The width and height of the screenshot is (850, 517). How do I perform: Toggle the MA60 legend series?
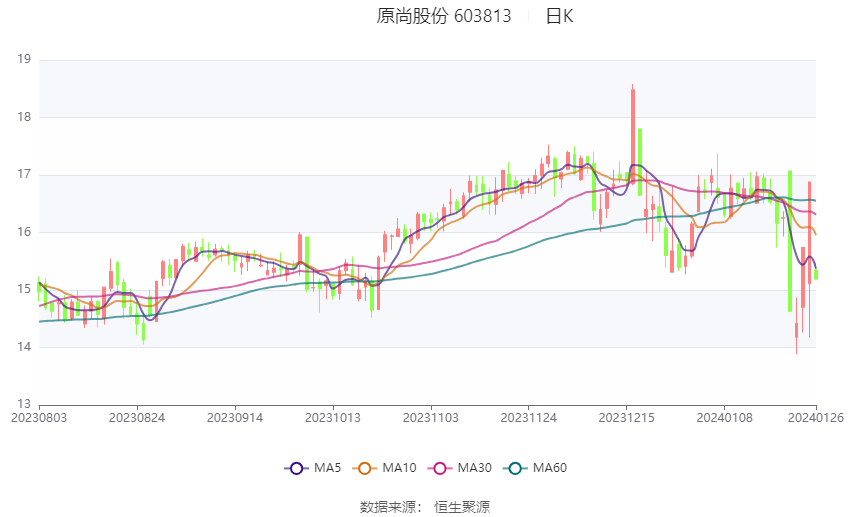pyautogui.click(x=535, y=468)
